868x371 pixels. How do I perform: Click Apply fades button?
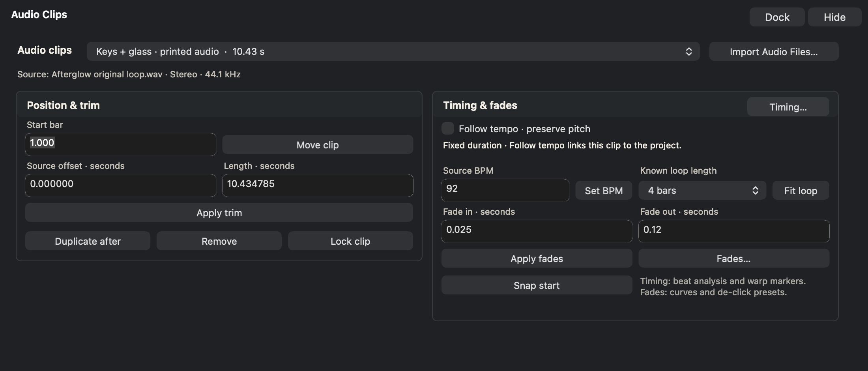coord(537,258)
